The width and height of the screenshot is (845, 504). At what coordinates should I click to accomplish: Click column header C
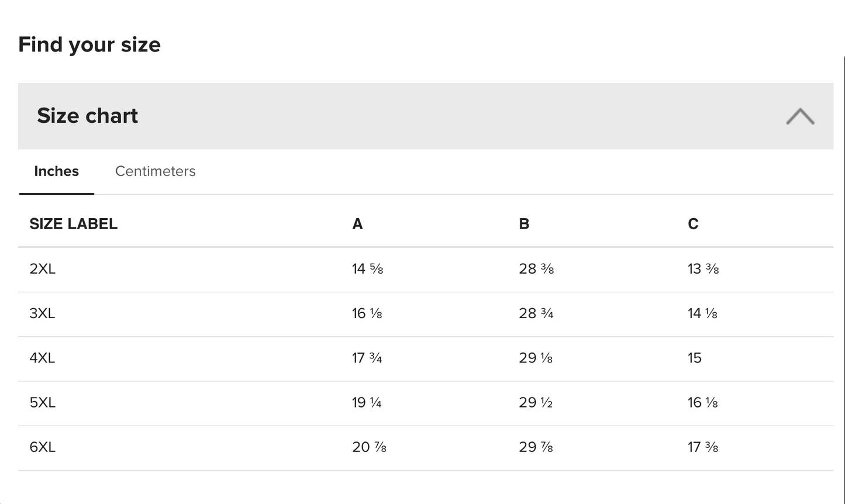point(693,224)
